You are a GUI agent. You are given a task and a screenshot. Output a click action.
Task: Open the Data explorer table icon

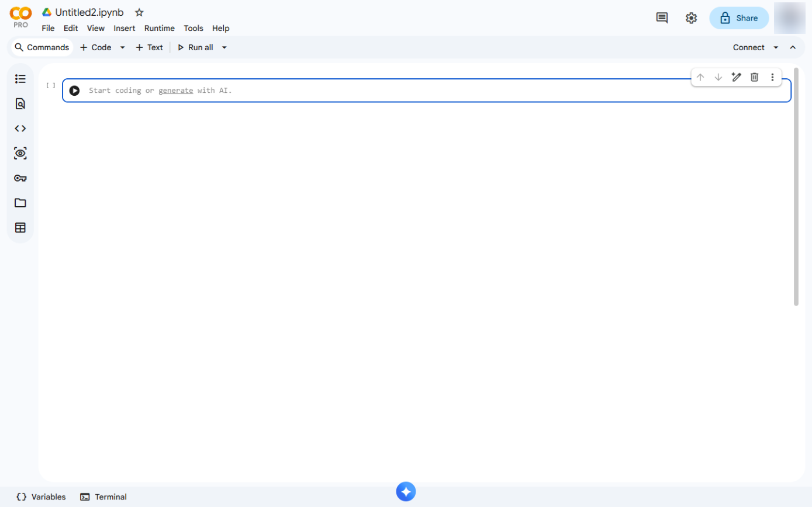(x=20, y=228)
